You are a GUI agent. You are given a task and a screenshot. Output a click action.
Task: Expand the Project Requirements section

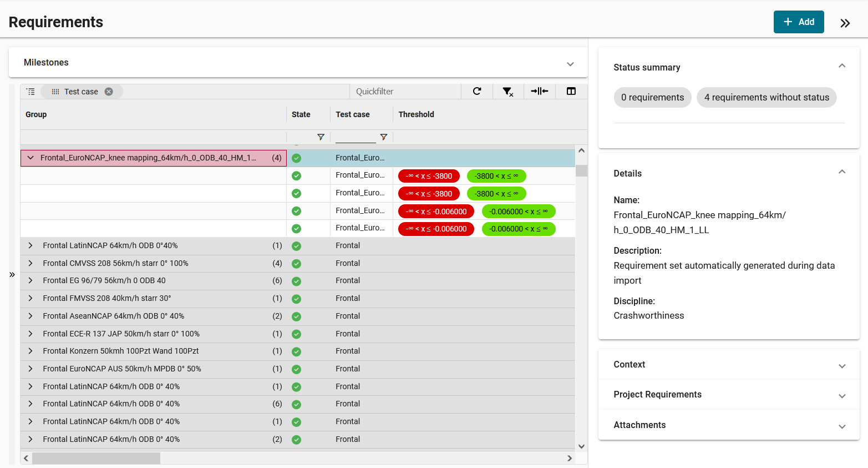(842, 396)
